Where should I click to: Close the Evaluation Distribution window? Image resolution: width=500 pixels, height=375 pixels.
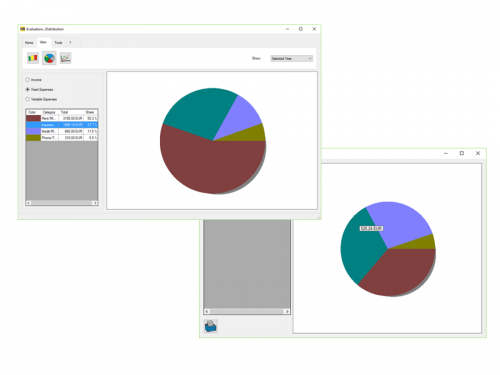(314, 29)
